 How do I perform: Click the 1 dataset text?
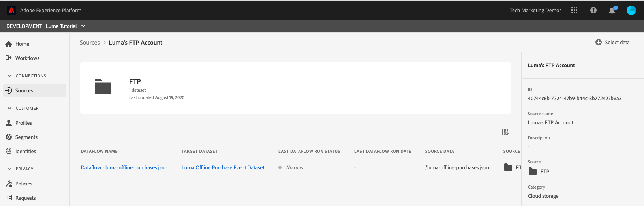click(x=137, y=90)
